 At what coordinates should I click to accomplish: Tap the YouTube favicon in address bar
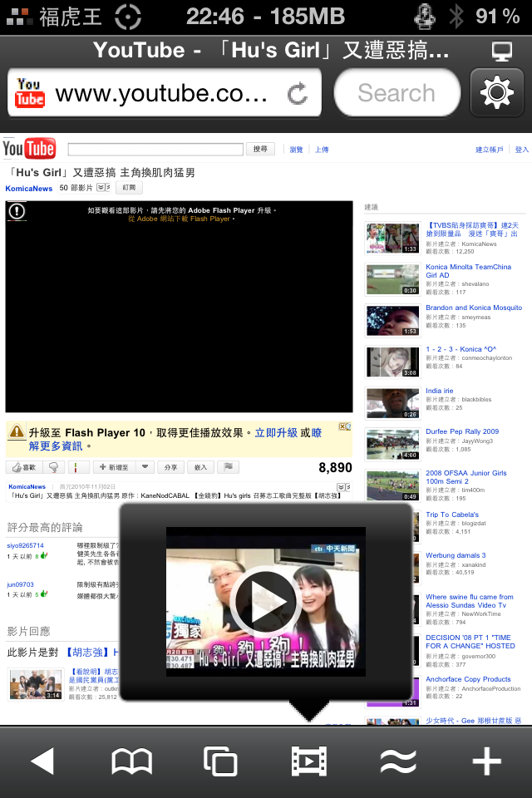click(30, 92)
